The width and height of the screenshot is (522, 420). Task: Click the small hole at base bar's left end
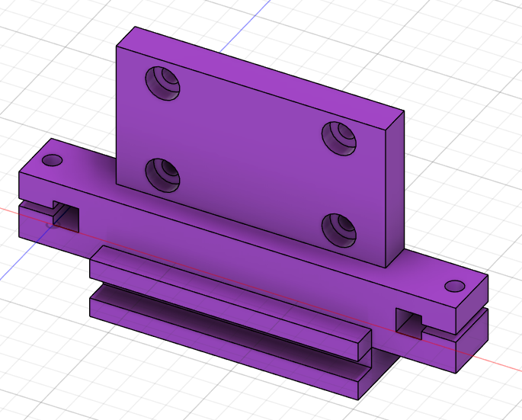pyautogui.click(x=52, y=161)
